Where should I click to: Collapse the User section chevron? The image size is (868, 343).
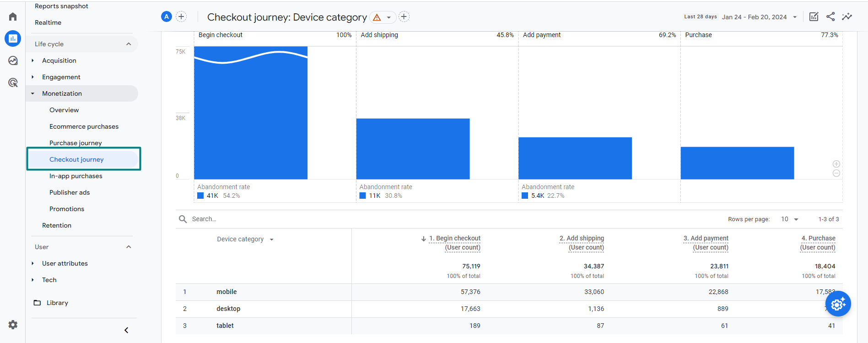click(129, 247)
